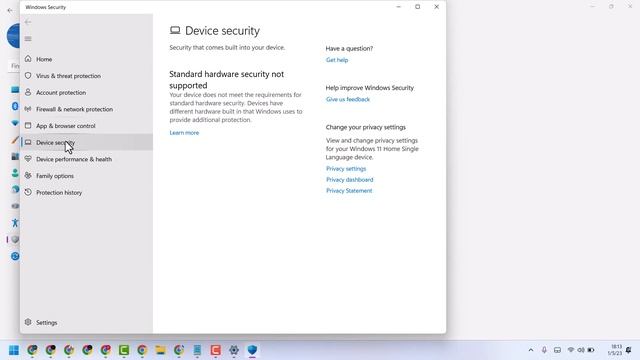Image resolution: width=640 pixels, height=360 pixels.
Task: Click 'Help improve Windows Security' text
Action: (369, 88)
